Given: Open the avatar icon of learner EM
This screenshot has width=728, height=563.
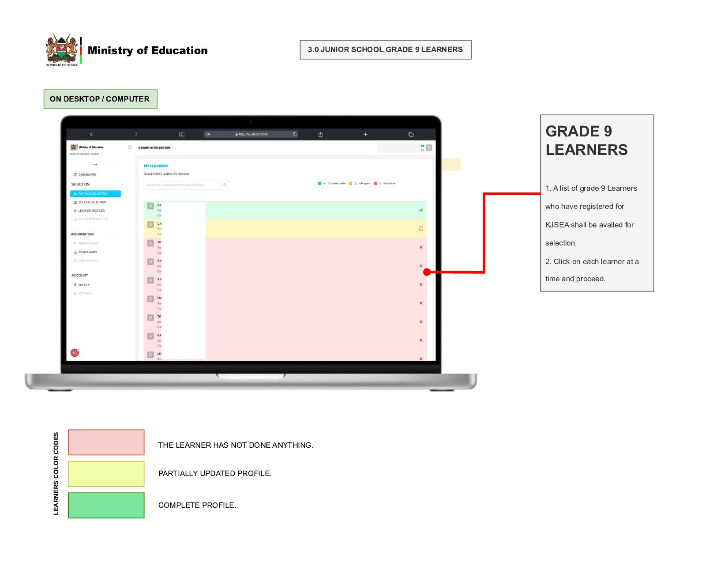Looking at the screenshot, I should 150,299.
